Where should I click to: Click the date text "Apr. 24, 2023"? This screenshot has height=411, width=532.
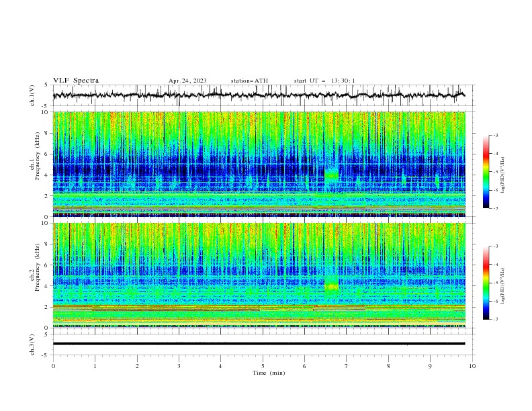point(187,81)
